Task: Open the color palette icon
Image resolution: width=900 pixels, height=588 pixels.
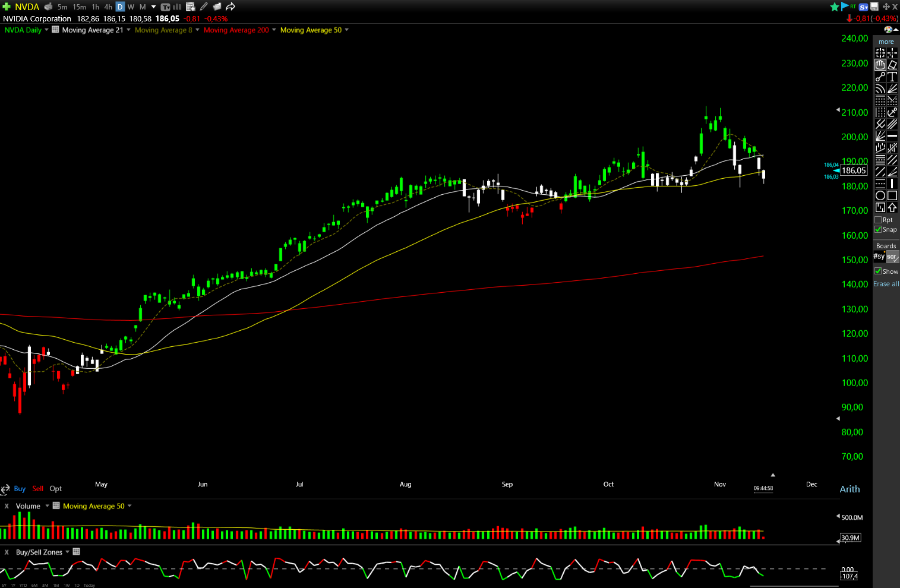Action: click(888, 29)
